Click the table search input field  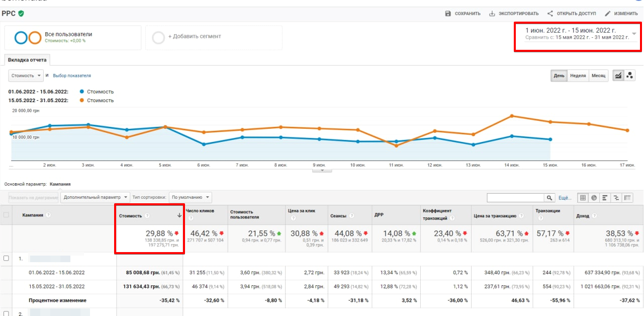click(515, 198)
